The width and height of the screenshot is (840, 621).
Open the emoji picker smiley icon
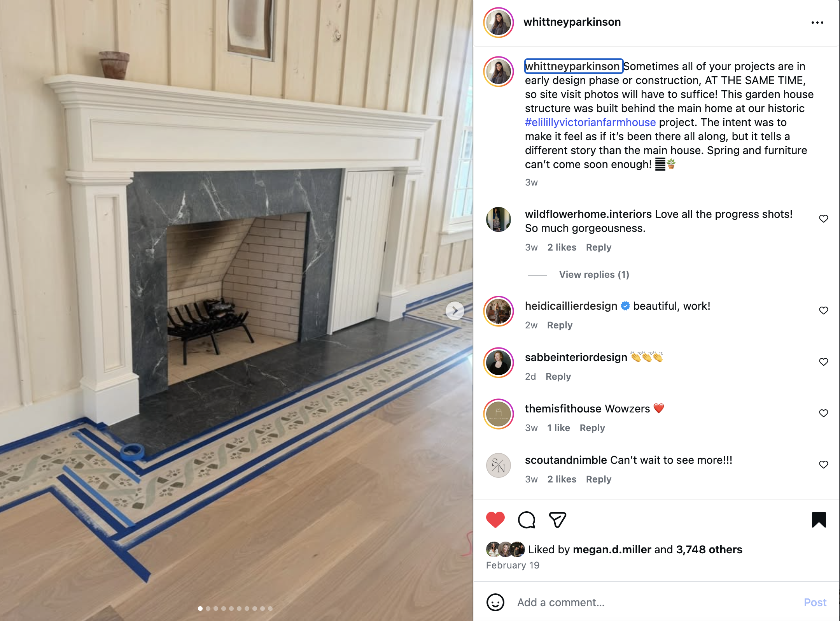coord(495,602)
